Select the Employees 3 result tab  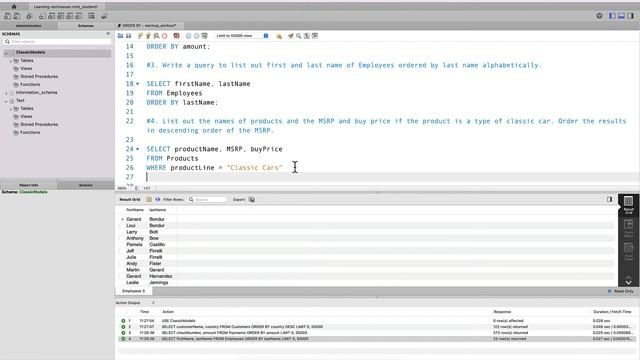point(134,291)
